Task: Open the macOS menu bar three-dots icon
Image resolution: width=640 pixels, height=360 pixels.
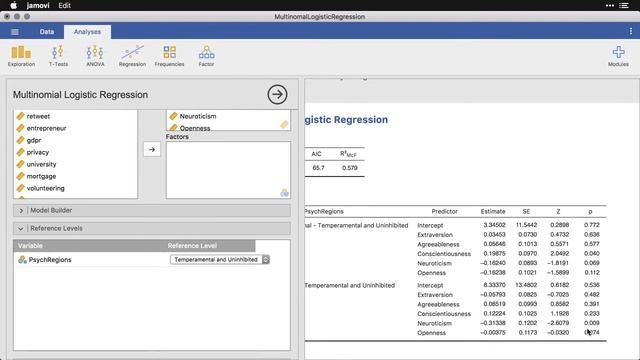Action: [x=610, y=5]
